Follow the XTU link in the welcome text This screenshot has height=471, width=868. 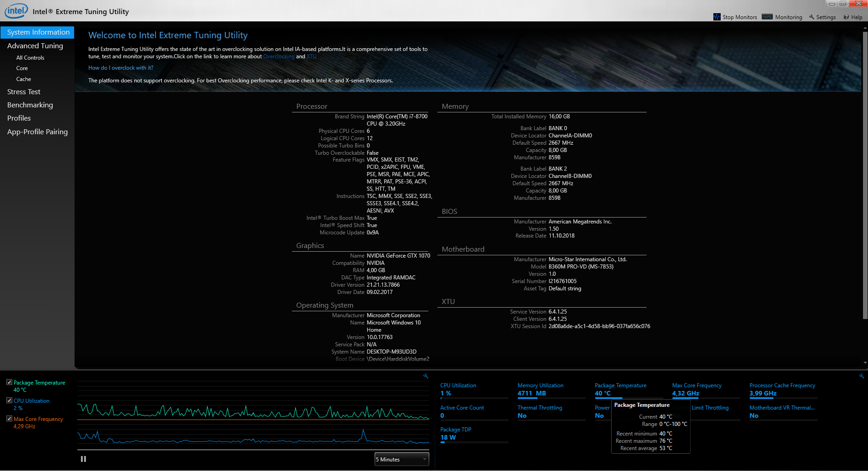(311, 56)
